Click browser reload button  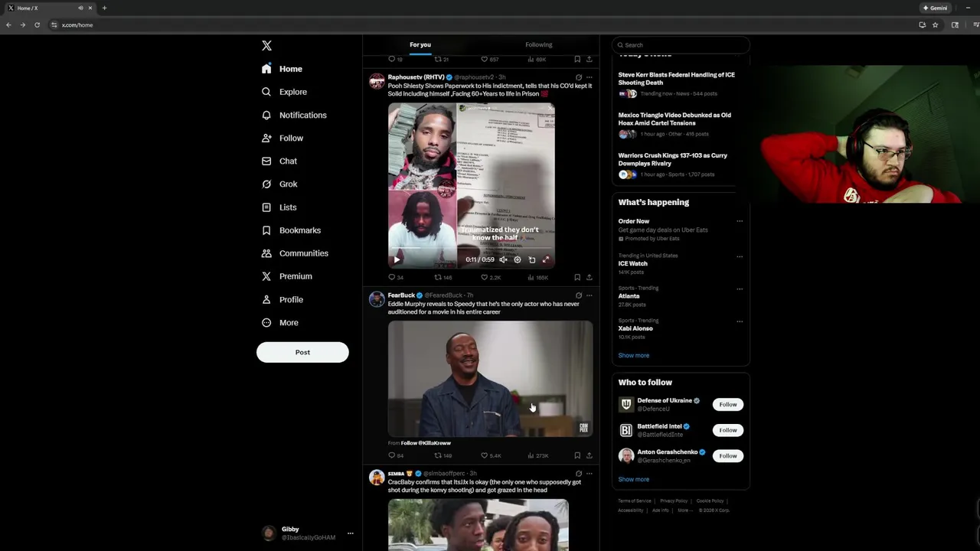[x=37, y=24]
